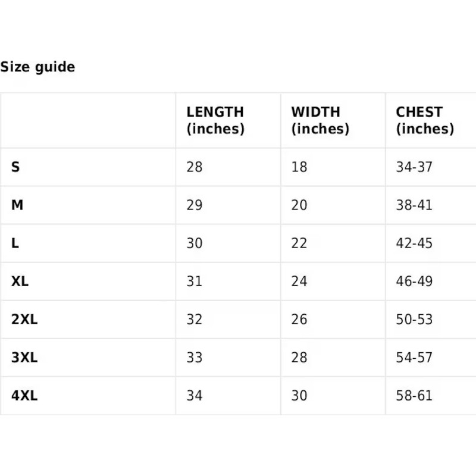Click the S size row label
The height and width of the screenshot is (476, 476).
coord(15,167)
